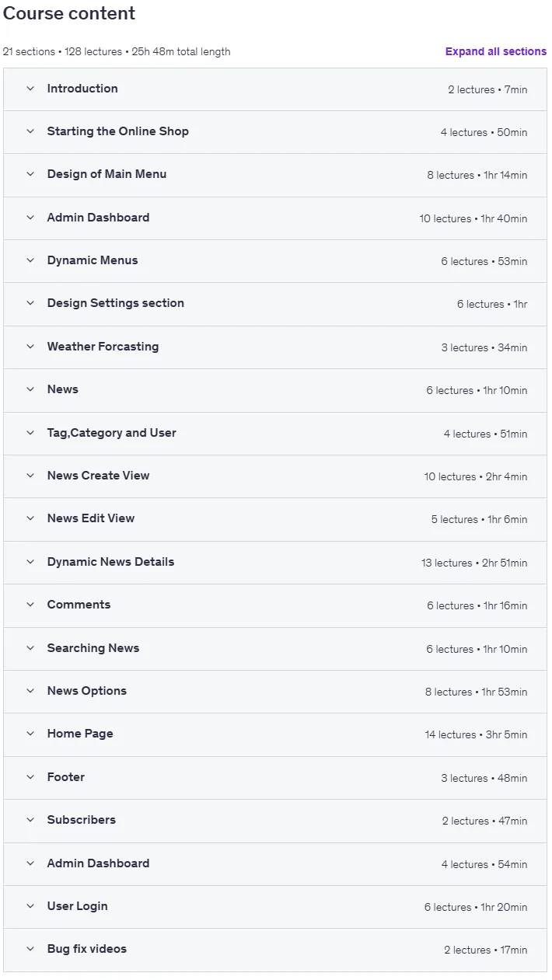
Task: Expand the Dynamic Menus section
Action: (x=275, y=261)
